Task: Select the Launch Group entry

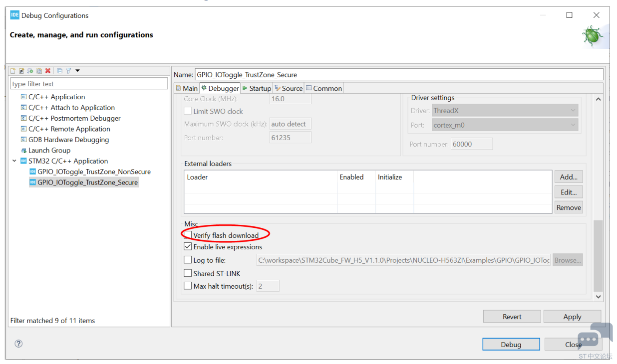Action: (x=49, y=150)
